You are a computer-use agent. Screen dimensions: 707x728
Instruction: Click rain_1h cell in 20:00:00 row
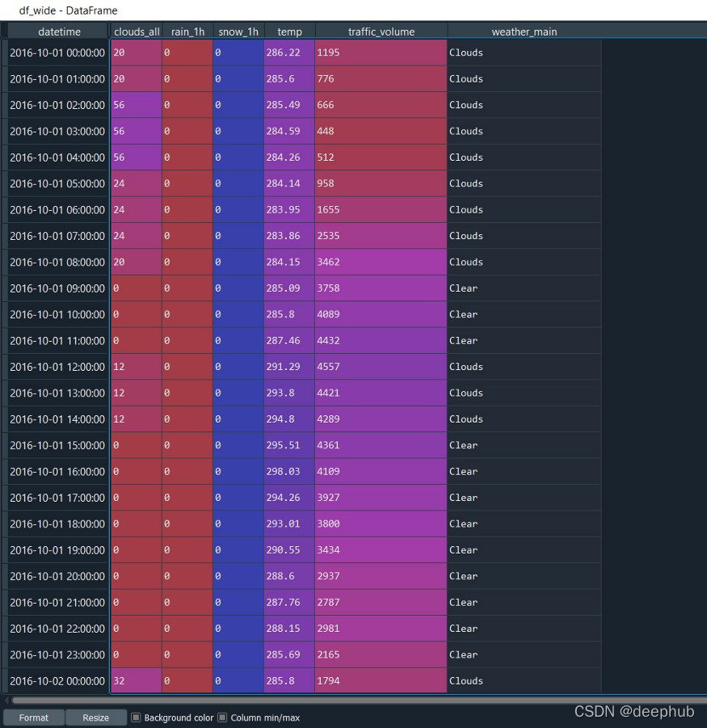tap(187, 576)
